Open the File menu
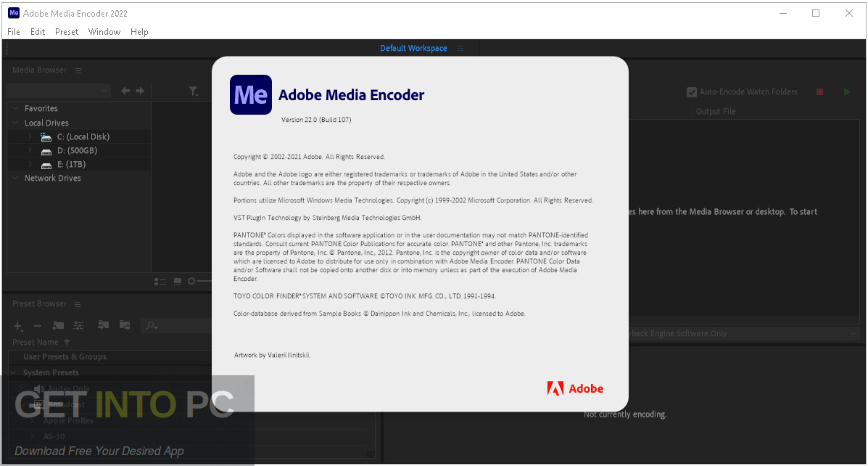The height and width of the screenshot is (466, 868). [14, 32]
